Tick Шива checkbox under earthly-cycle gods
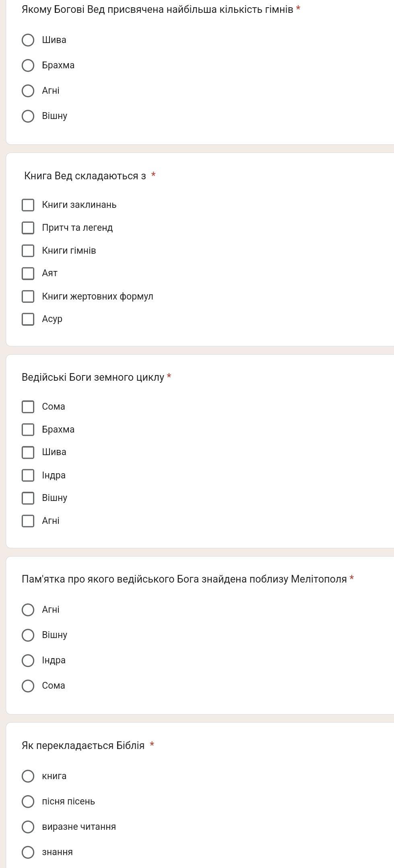This screenshot has height=868, width=394. (28, 452)
